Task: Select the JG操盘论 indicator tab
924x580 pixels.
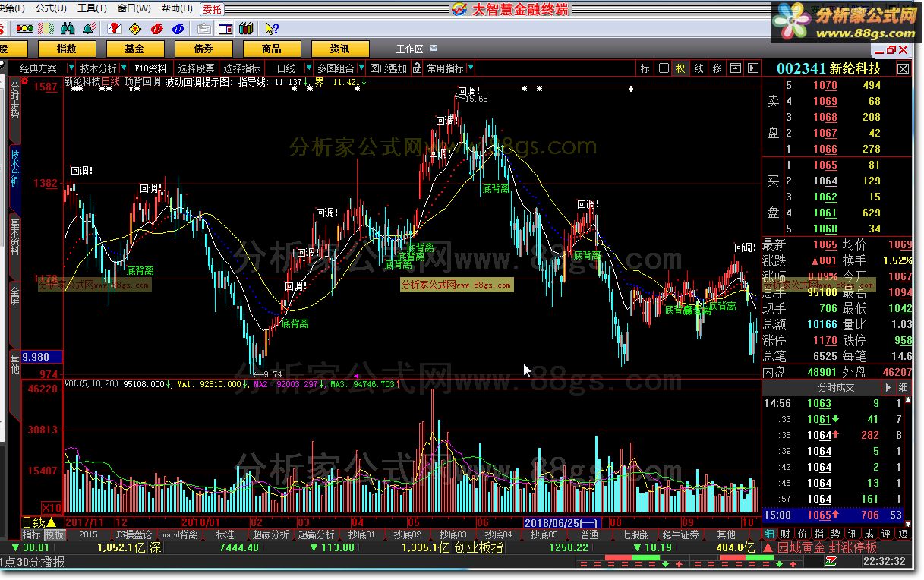Action: coord(134,534)
